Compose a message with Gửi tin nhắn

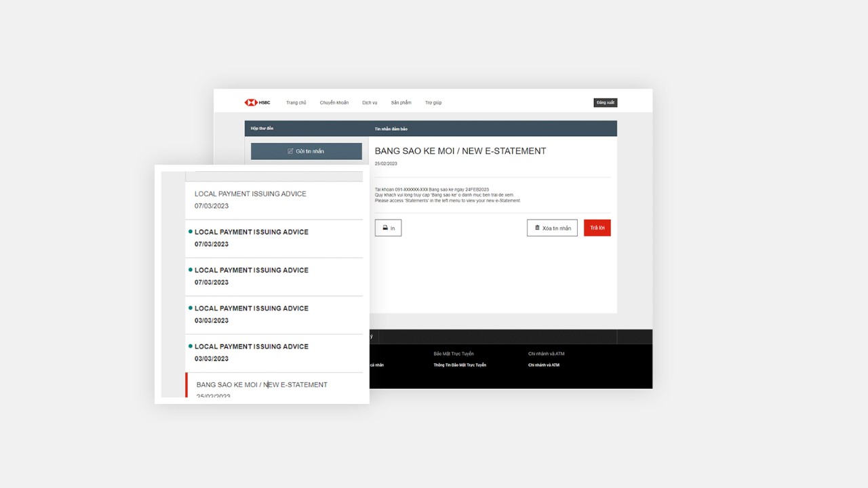(x=307, y=151)
